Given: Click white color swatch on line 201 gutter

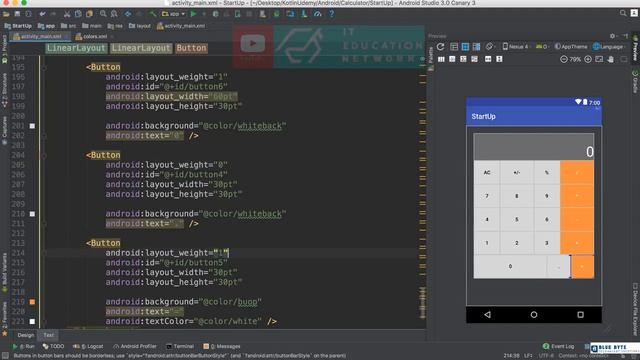Looking at the screenshot, I should coord(32,126).
